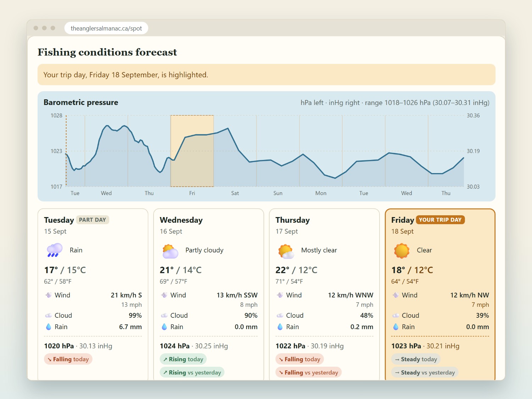Click the Fri label on chart axis
This screenshot has height=399, width=532.
pyautogui.click(x=192, y=193)
